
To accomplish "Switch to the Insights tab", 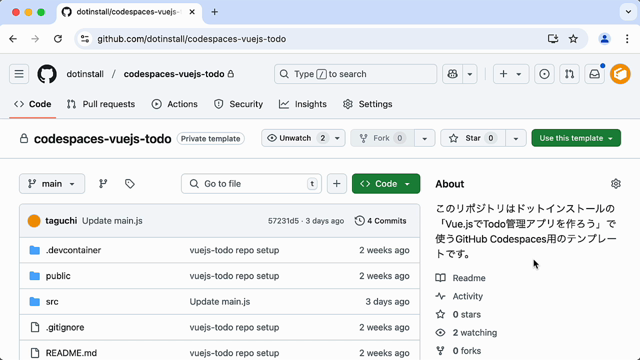I will click(303, 104).
